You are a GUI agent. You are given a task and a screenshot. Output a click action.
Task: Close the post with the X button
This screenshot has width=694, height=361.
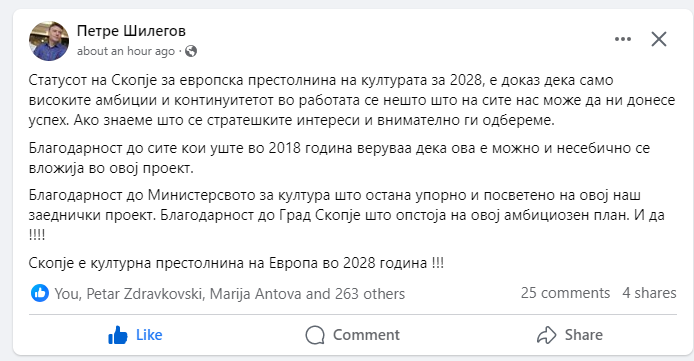point(659,39)
